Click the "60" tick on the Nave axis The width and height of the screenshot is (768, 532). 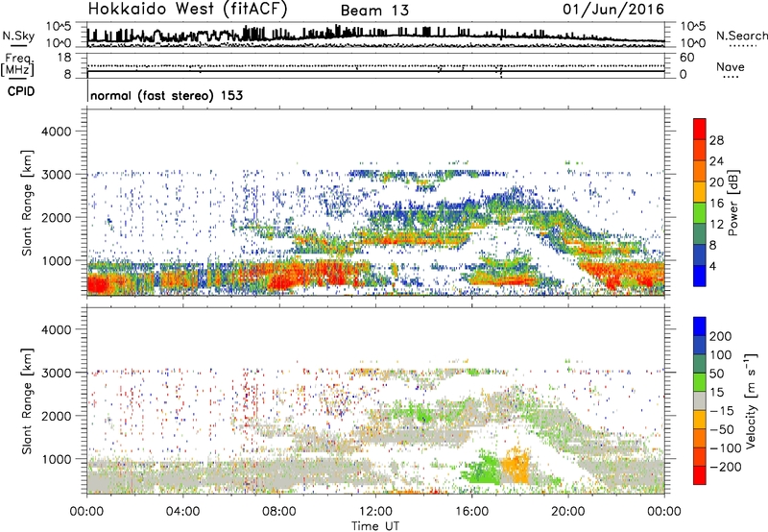[x=686, y=58]
